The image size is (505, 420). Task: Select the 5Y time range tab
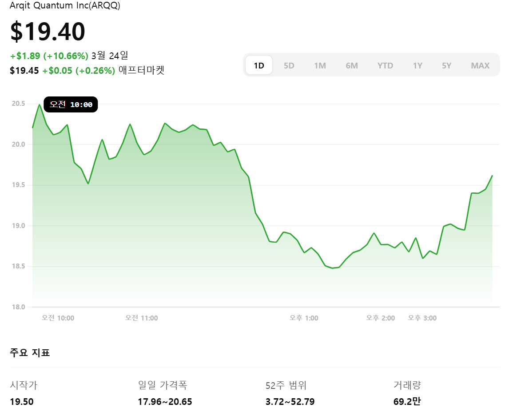tap(446, 65)
